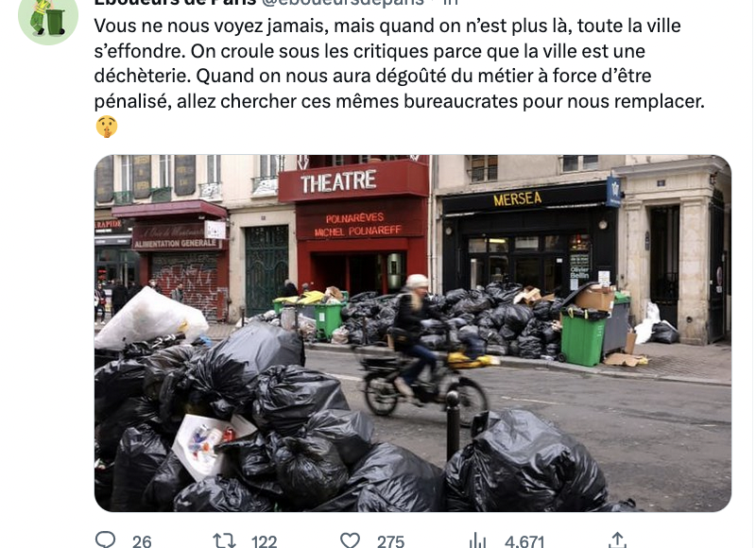Open the garbage street photo
Viewport: 756px width, 548px height.
click(413, 333)
